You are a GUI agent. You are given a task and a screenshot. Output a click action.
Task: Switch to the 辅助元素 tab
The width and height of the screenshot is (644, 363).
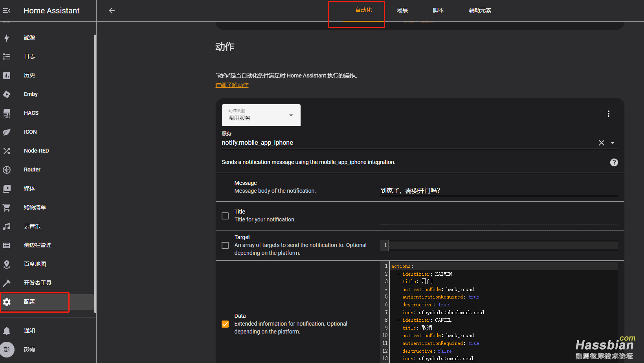pyautogui.click(x=480, y=10)
